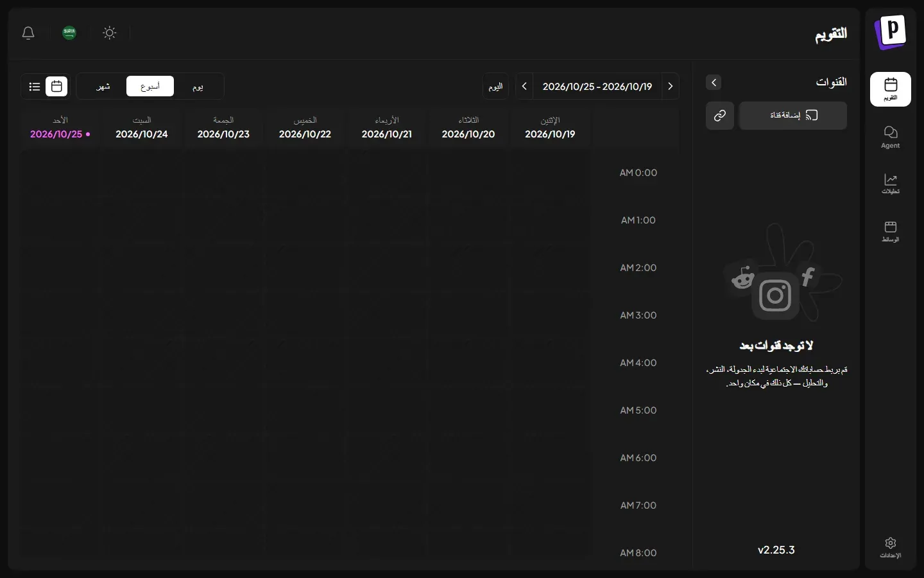
Task: Click the purple P app logo
Action: (x=891, y=31)
